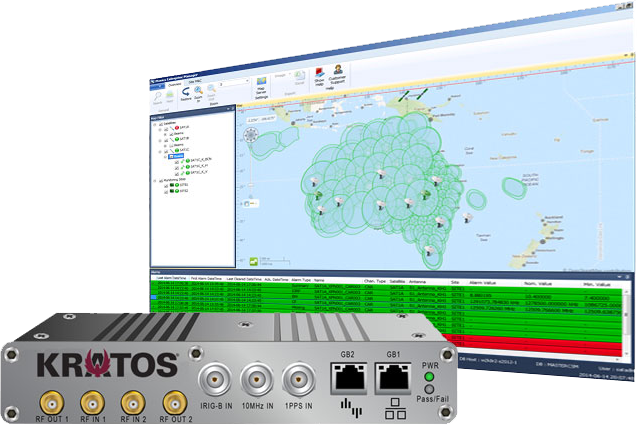Sort alarms by the Chan. Type column

[x=375, y=281]
